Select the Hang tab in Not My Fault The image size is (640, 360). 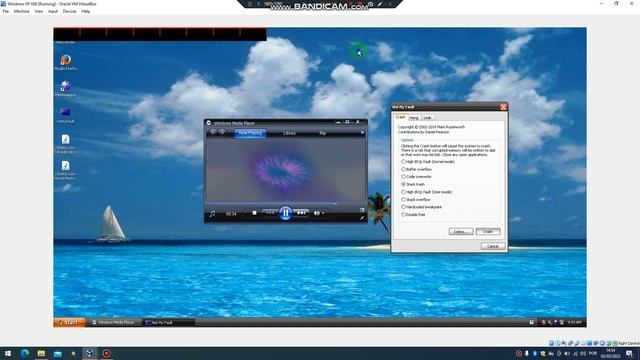(414, 118)
